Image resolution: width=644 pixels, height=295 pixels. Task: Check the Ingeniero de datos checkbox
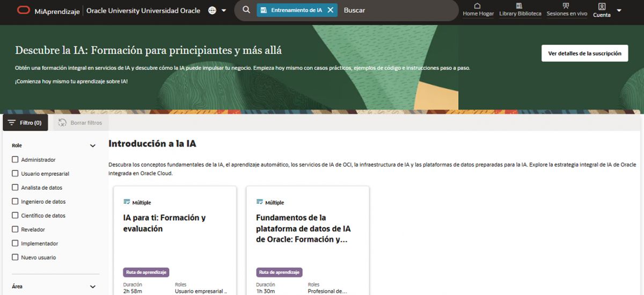pos(15,202)
